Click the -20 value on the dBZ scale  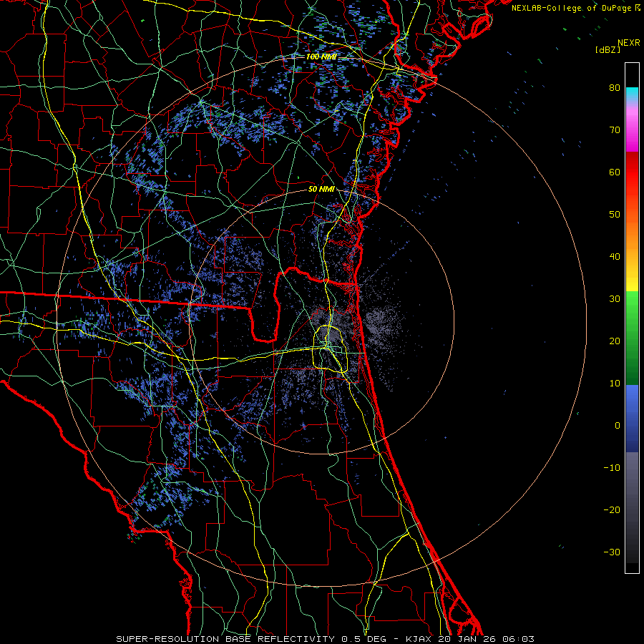tap(612, 510)
